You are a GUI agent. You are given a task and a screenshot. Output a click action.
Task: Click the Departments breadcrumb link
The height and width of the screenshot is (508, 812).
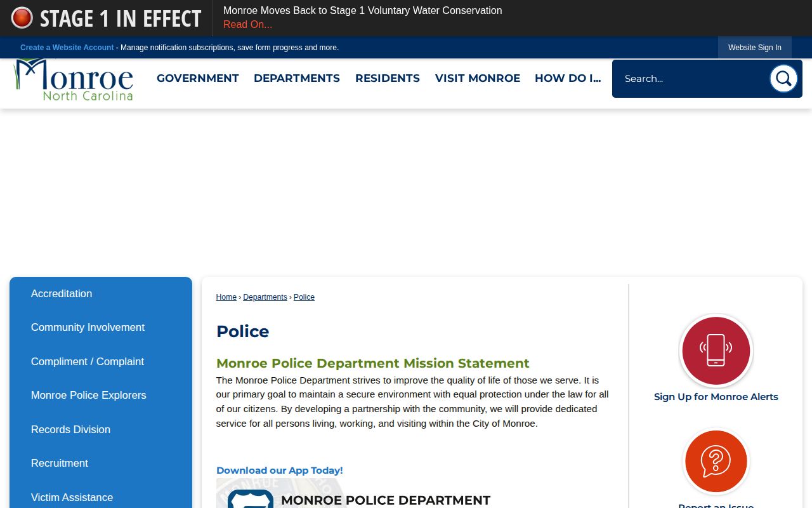265,297
